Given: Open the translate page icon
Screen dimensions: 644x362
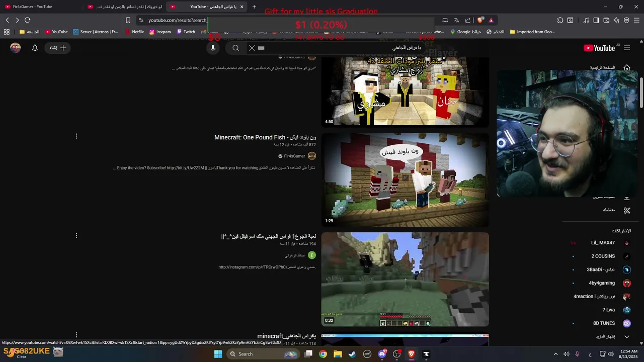Looking at the screenshot, I should (456, 20).
